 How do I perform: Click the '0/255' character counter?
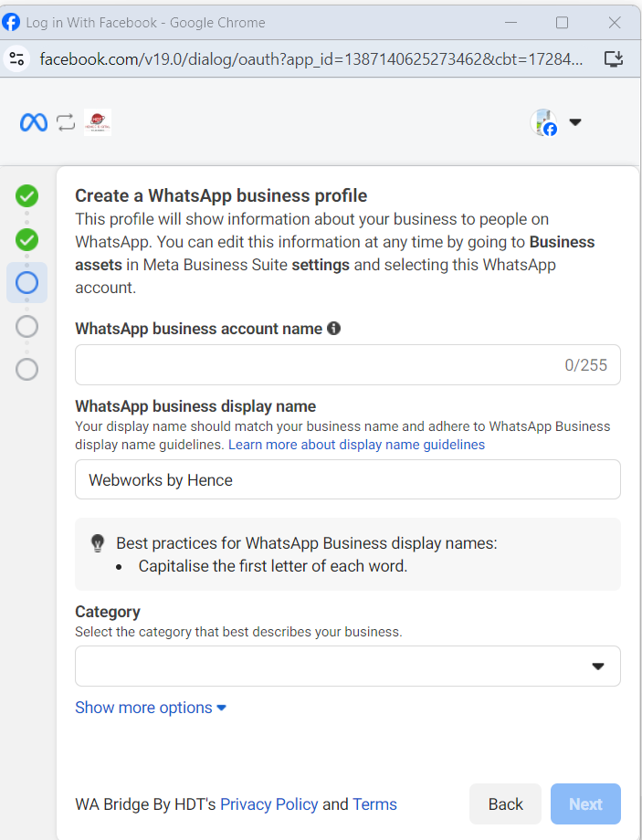[585, 365]
